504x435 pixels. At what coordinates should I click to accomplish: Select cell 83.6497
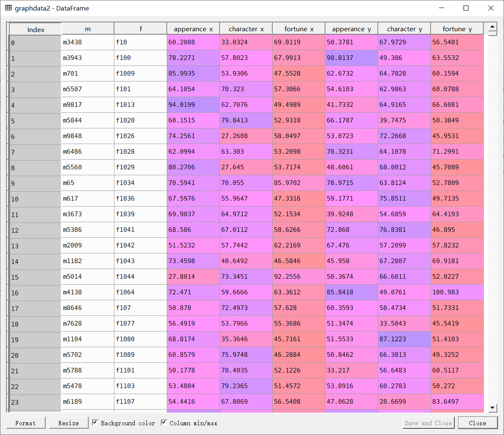pyautogui.click(x=457, y=402)
